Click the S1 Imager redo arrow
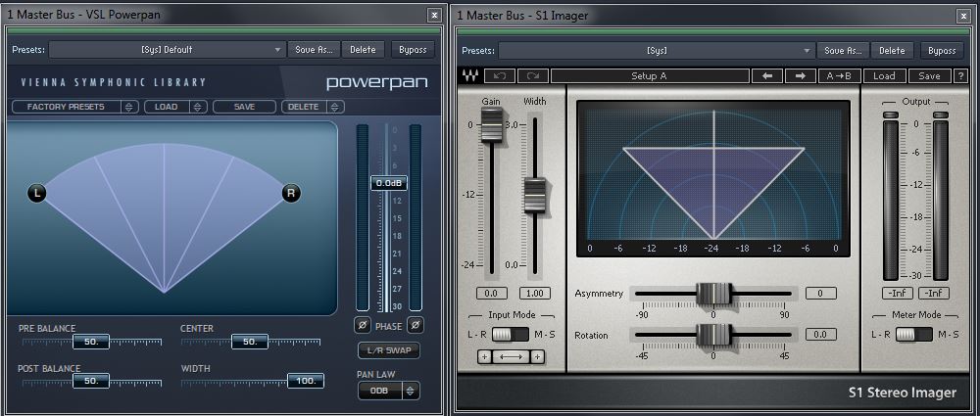Viewport: 980px width, 416px height. pos(532,76)
